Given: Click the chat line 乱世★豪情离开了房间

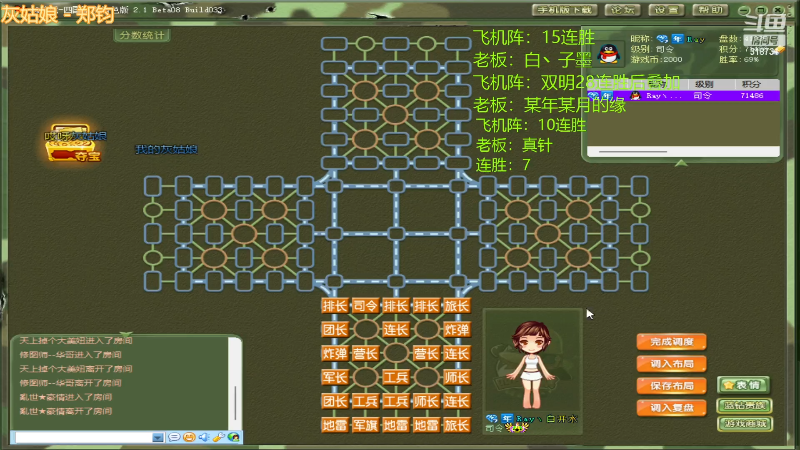Looking at the screenshot, I should tap(65, 411).
